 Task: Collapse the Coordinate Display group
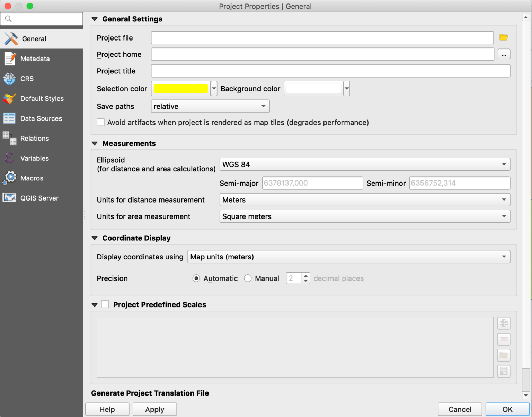pyautogui.click(x=95, y=238)
